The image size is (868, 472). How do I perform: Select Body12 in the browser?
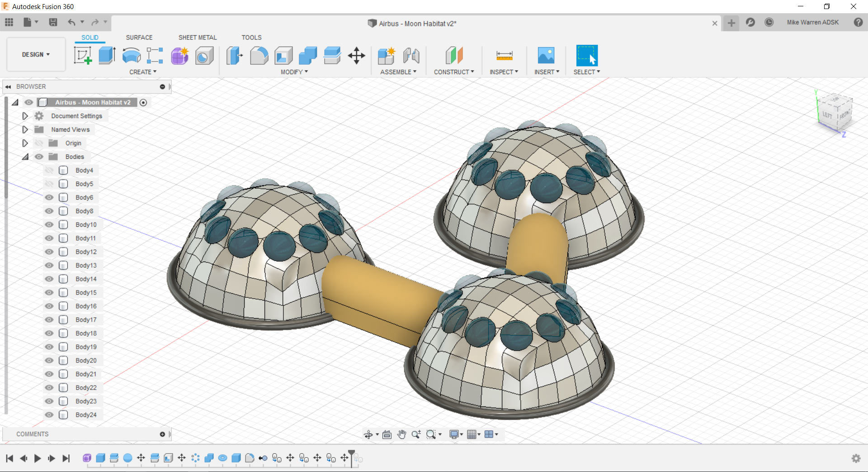point(86,252)
